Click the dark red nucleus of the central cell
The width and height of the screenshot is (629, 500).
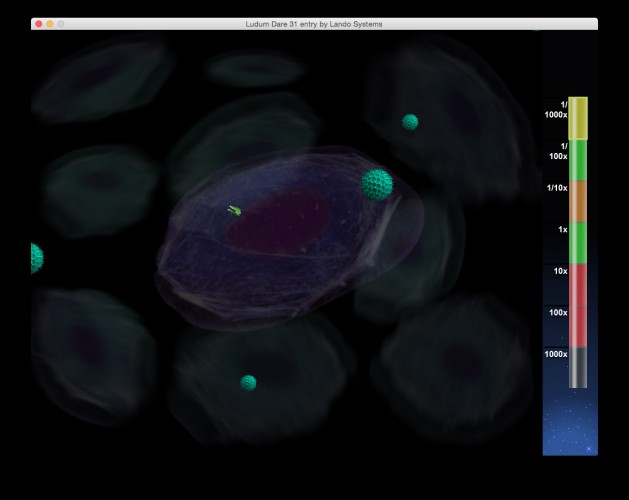coord(278,222)
